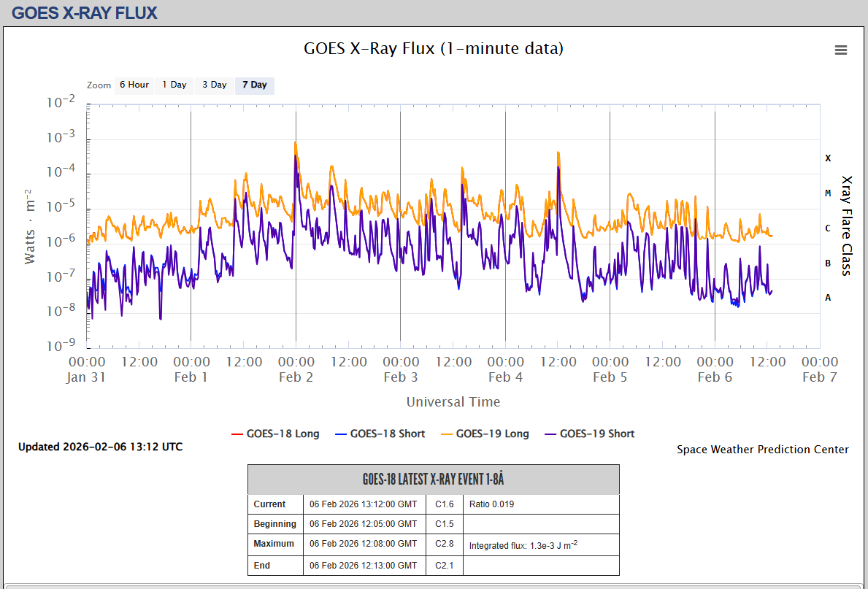Select the 6 Hour zoom range

click(134, 85)
